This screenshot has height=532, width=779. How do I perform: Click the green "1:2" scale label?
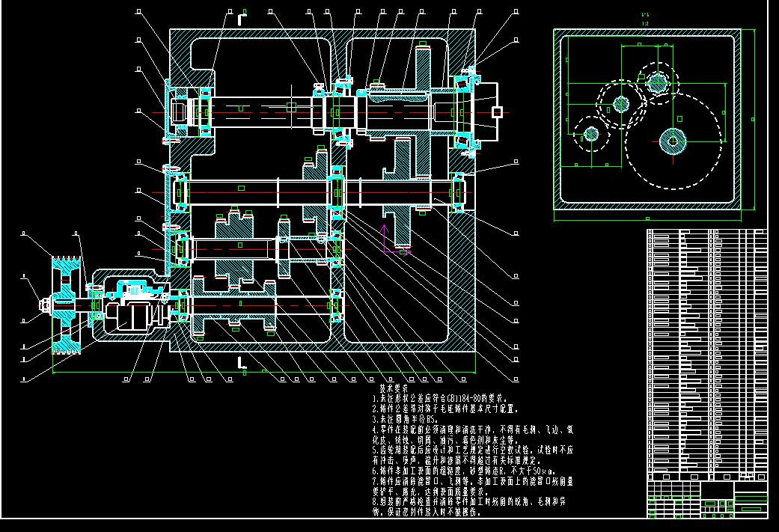[x=645, y=23]
